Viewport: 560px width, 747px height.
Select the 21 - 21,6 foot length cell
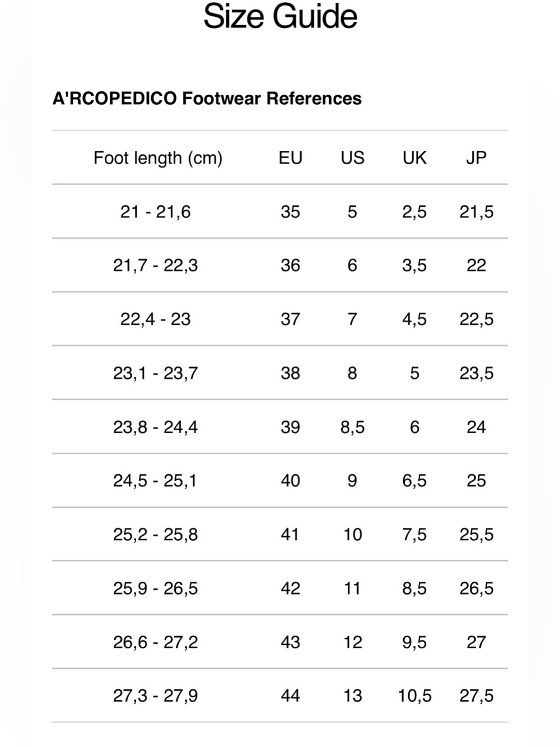coord(155,212)
